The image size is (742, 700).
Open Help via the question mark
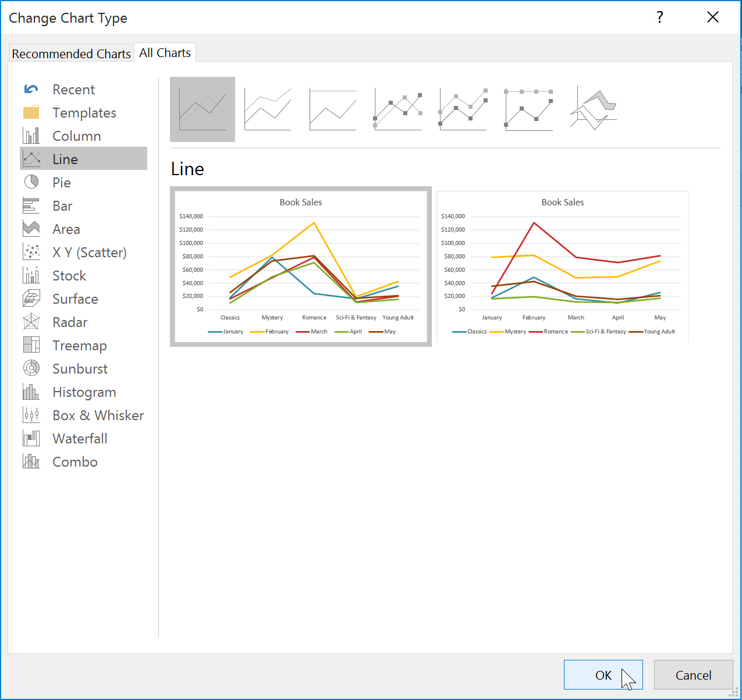click(x=659, y=17)
